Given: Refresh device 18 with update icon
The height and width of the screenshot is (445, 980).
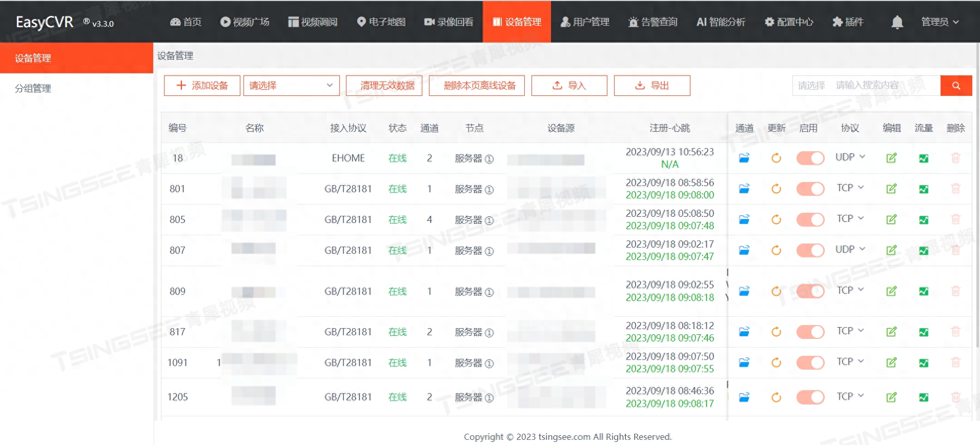Looking at the screenshot, I should 776,158.
